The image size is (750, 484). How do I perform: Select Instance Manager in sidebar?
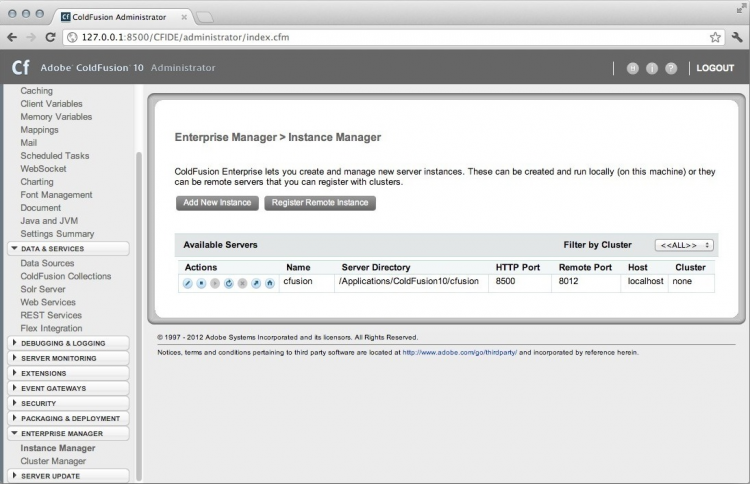point(58,448)
